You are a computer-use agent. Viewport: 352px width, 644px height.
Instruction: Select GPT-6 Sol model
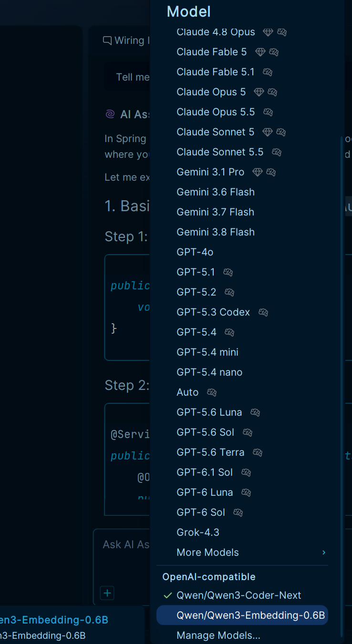coord(242,512)
